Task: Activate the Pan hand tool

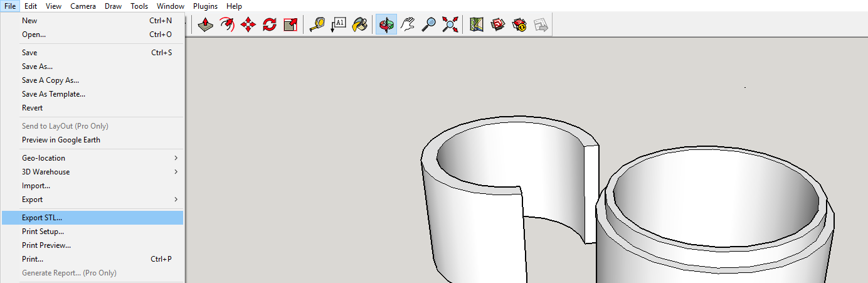Action: point(408,25)
